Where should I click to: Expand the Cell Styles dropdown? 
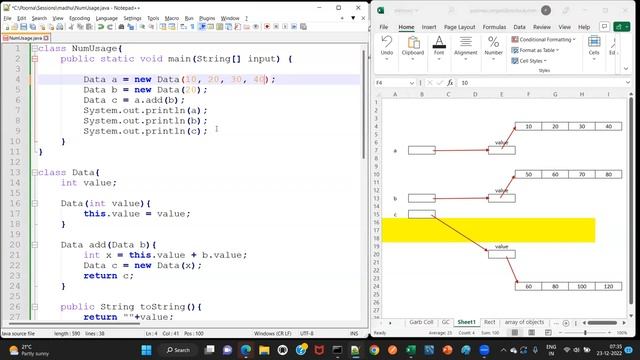pyautogui.click(x=529, y=61)
